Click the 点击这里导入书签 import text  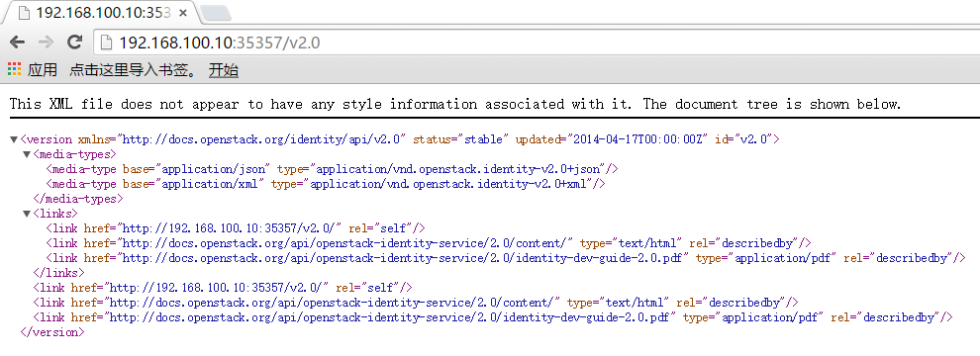(134, 70)
